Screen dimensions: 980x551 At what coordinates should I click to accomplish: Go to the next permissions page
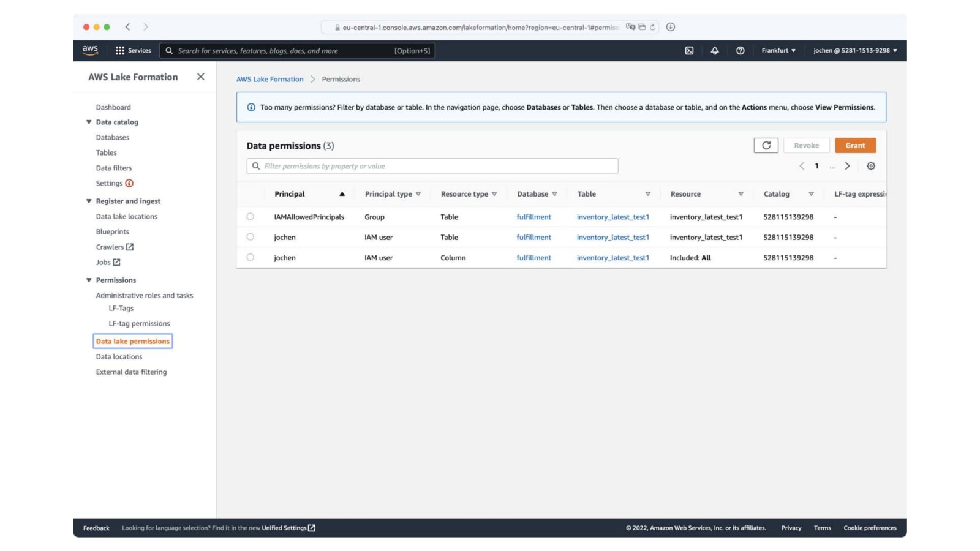point(847,166)
